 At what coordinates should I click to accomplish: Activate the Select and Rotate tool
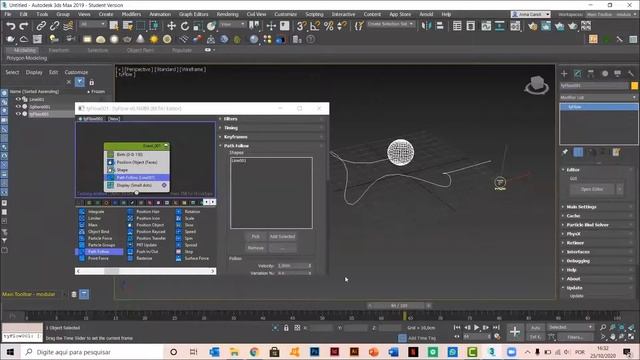[185, 26]
